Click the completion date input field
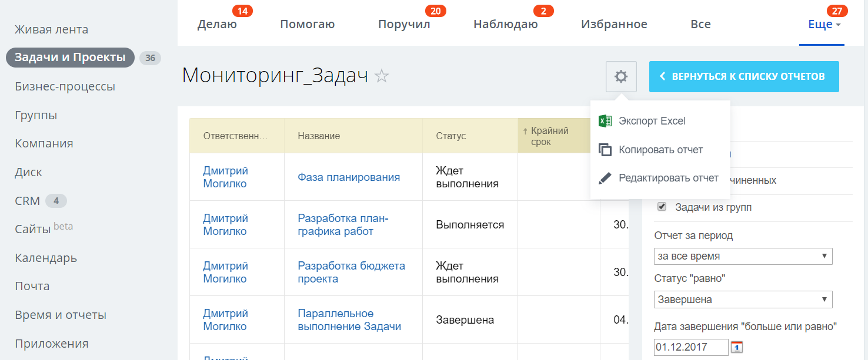The height and width of the screenshot is (360, 868). (690, 347)
